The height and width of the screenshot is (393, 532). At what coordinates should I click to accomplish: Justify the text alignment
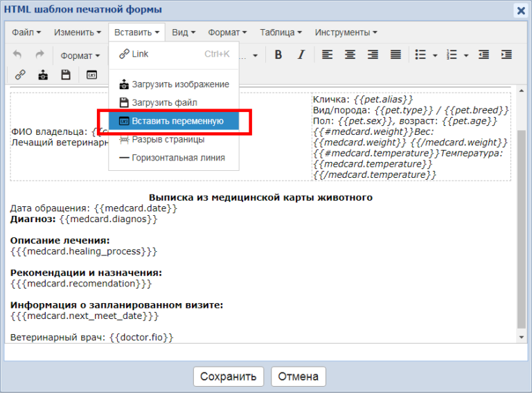pyautogui.click(x=396, y=55)
